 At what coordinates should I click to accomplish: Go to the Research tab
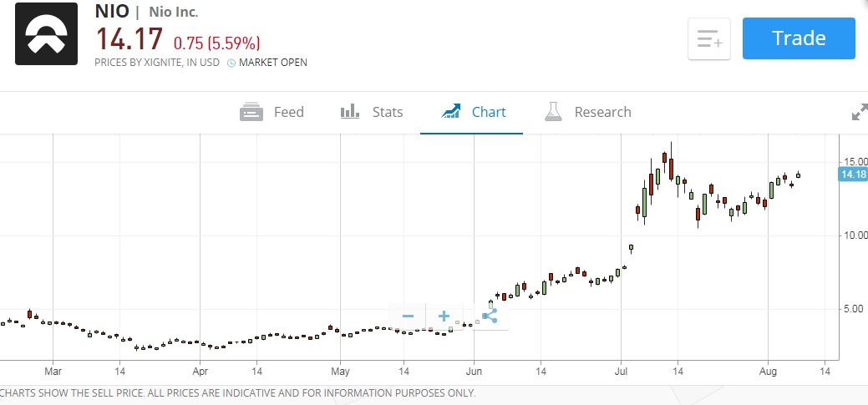[588, 112]
